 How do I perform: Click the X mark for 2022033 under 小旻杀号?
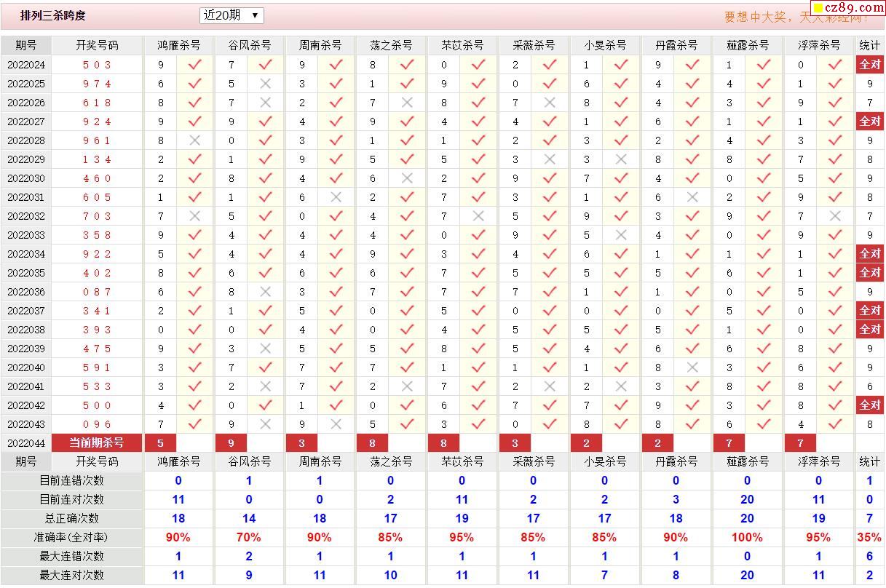[x=621, y=235]
